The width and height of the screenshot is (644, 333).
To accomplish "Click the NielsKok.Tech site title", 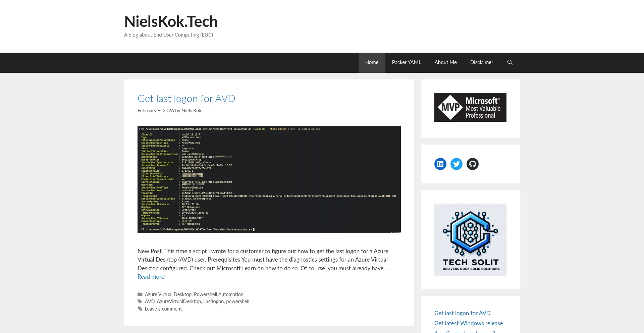I will pyautogui.click(x=171, y=21).
